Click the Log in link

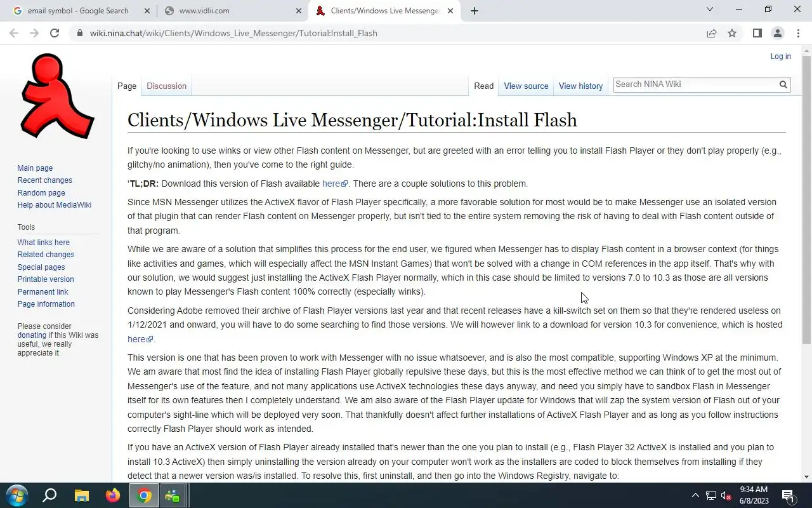click(x=780, y=57)
